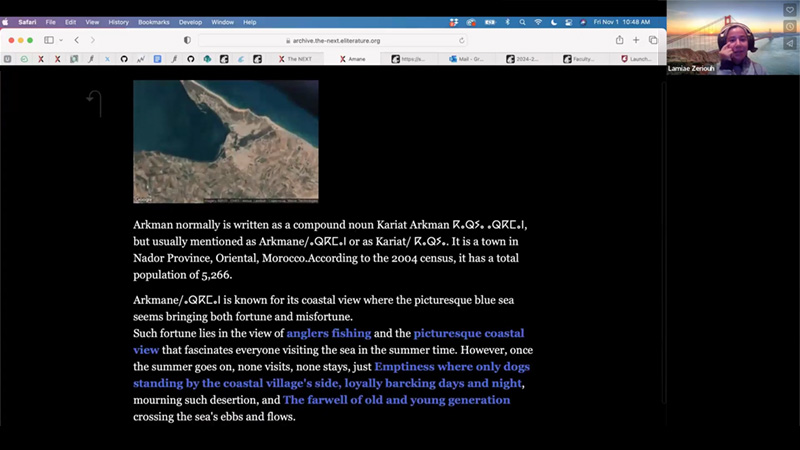
Task: Switch to the https:// tab
Action: pyautogui.click(x=408, y=59)
